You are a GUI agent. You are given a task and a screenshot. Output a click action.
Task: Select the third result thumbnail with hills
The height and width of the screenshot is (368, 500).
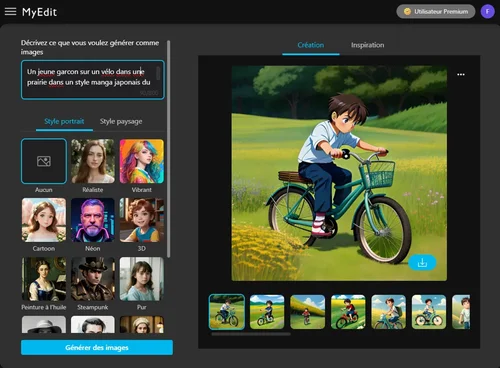click(308, 312)
